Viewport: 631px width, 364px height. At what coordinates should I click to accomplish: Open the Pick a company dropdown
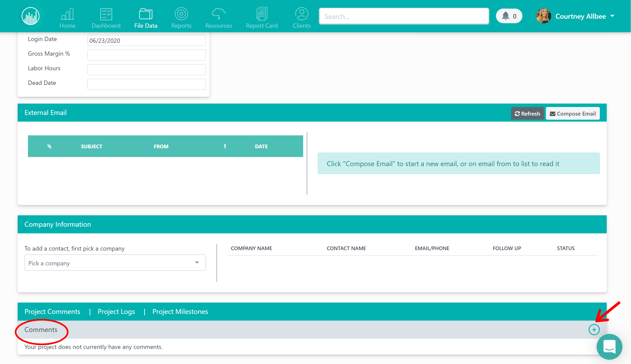pos(115,263)
